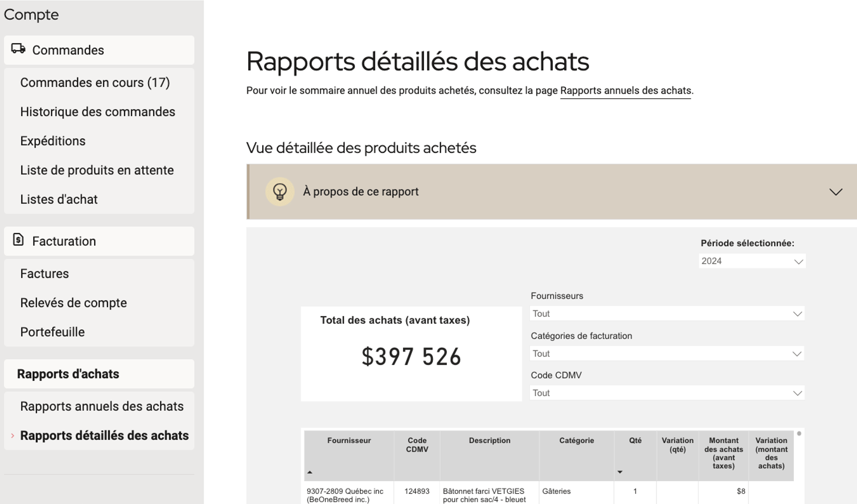Open Commandes en cours (17)
This screenshot has height=504, width=857.
click(x=95, y=83)
